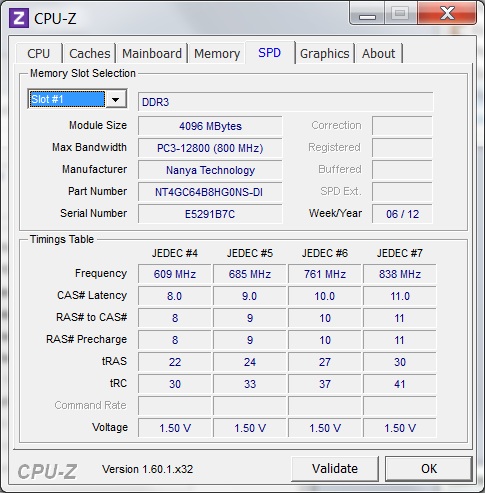Click the Command Rate JEDEC #4 empty cell

(x=175, y=406)
